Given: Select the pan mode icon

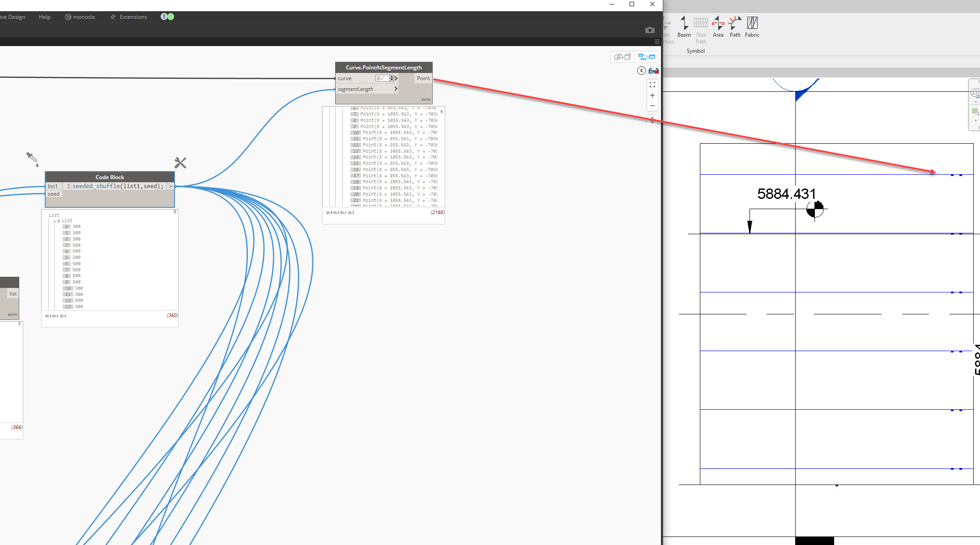Looking at the screenshot, I should pyautogui.click(x=652, y=120).
